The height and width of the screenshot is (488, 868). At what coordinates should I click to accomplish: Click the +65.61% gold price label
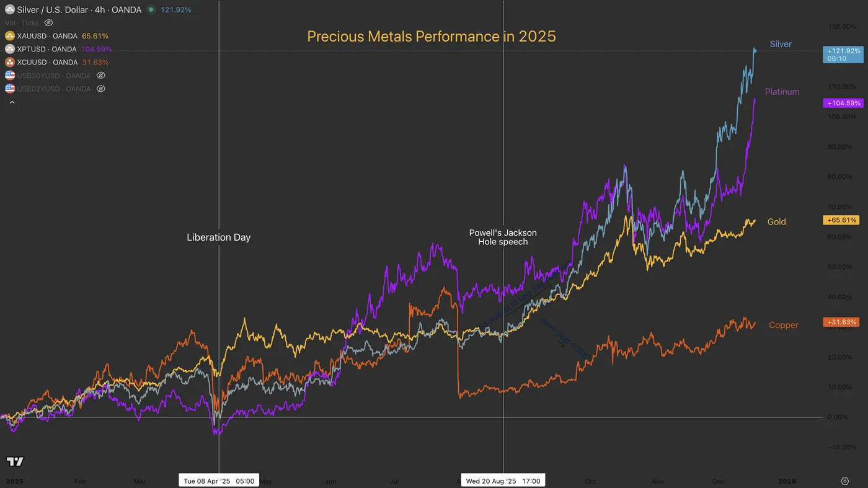point(841,220)
